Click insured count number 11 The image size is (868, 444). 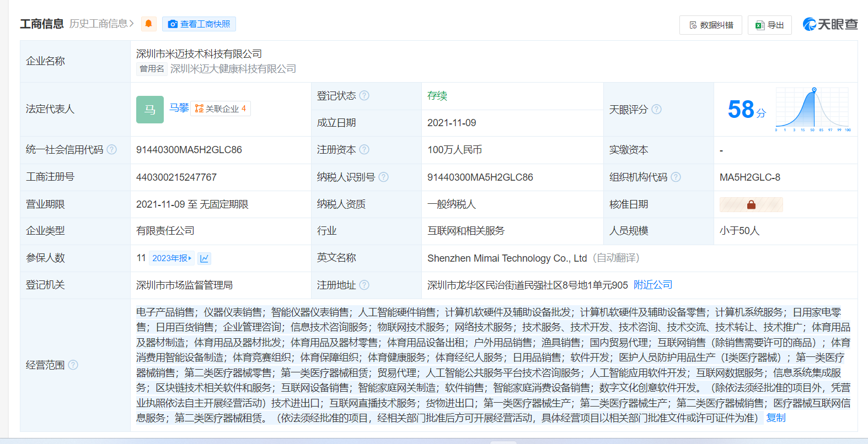pos(141,258)
